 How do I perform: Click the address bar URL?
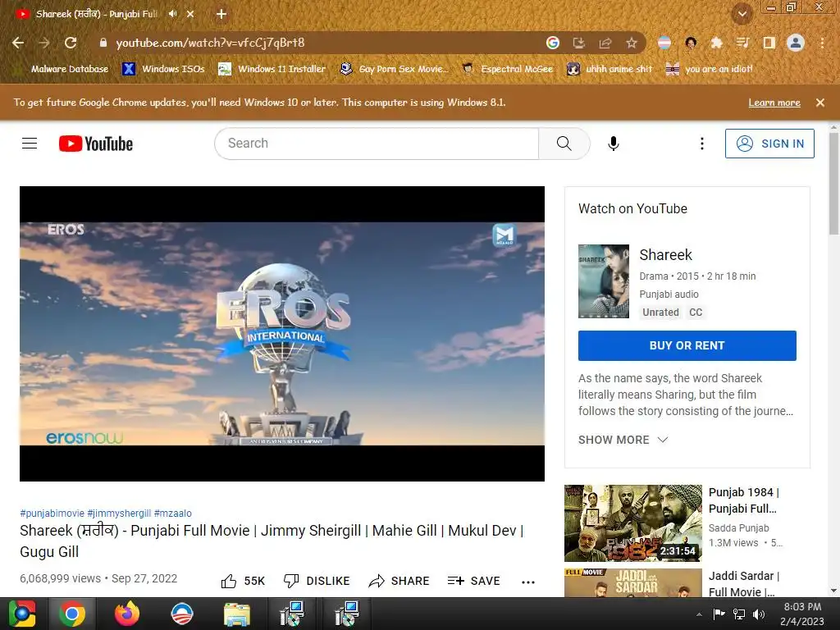[210, 43]
